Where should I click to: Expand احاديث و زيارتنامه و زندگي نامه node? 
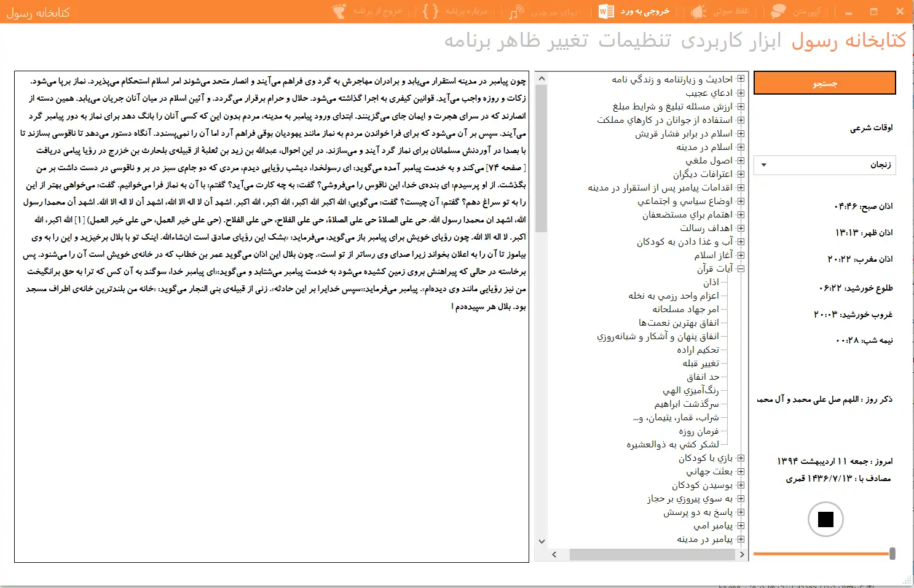741,79
